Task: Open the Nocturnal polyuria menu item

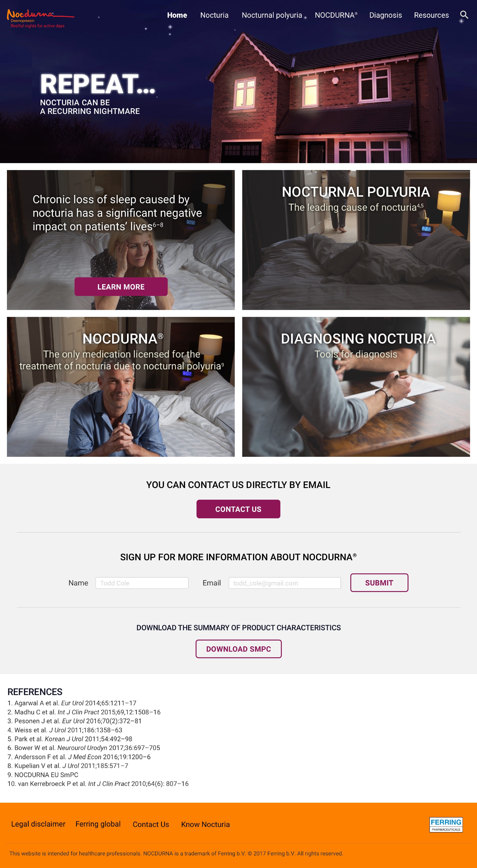Action: tap(272, 15)
